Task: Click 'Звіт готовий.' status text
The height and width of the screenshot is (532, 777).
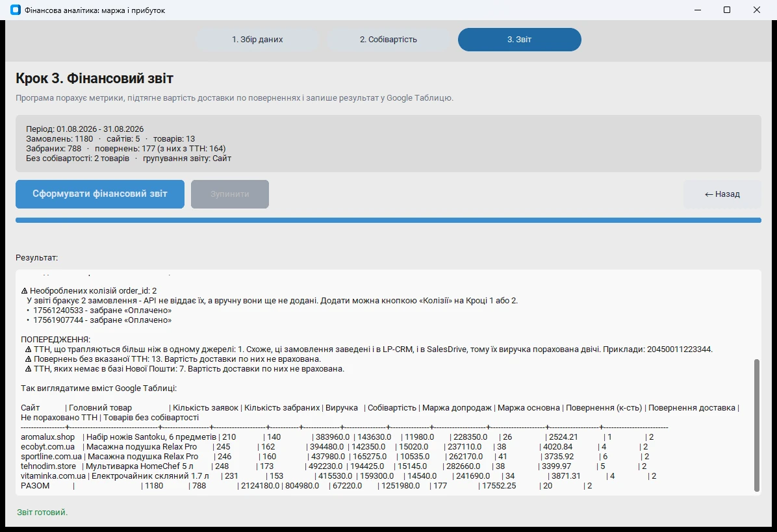Action: pos(42,512)
